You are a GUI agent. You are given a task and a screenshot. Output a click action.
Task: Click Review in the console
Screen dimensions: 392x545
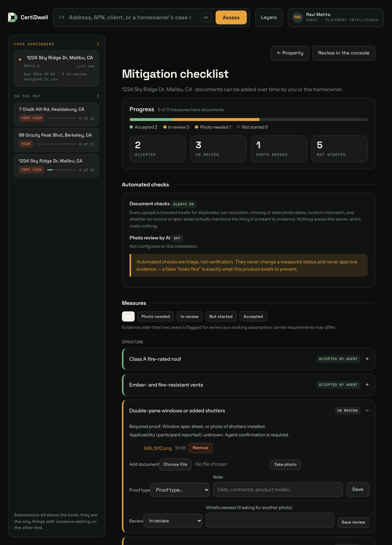[x=344, y=53]
